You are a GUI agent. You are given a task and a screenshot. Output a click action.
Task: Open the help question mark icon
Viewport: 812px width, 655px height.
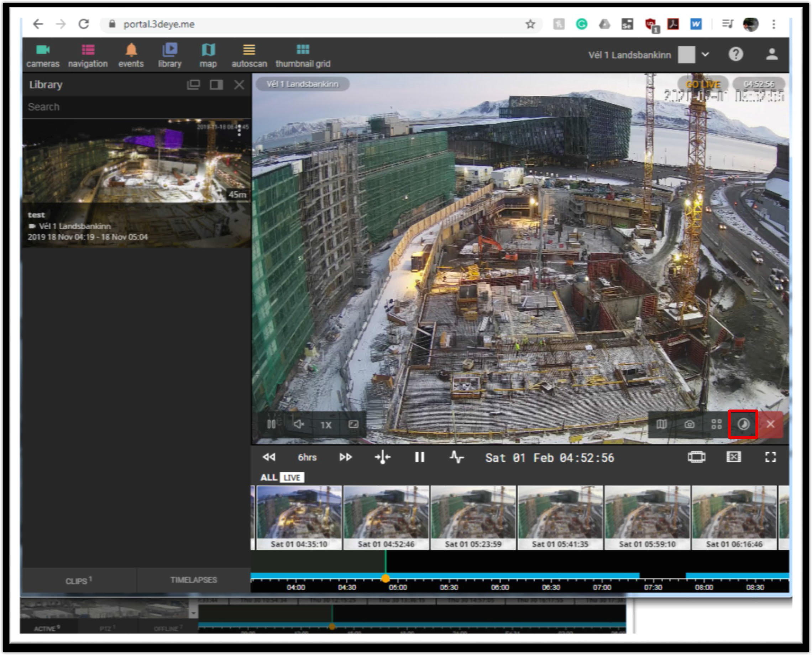pos(735,54)
